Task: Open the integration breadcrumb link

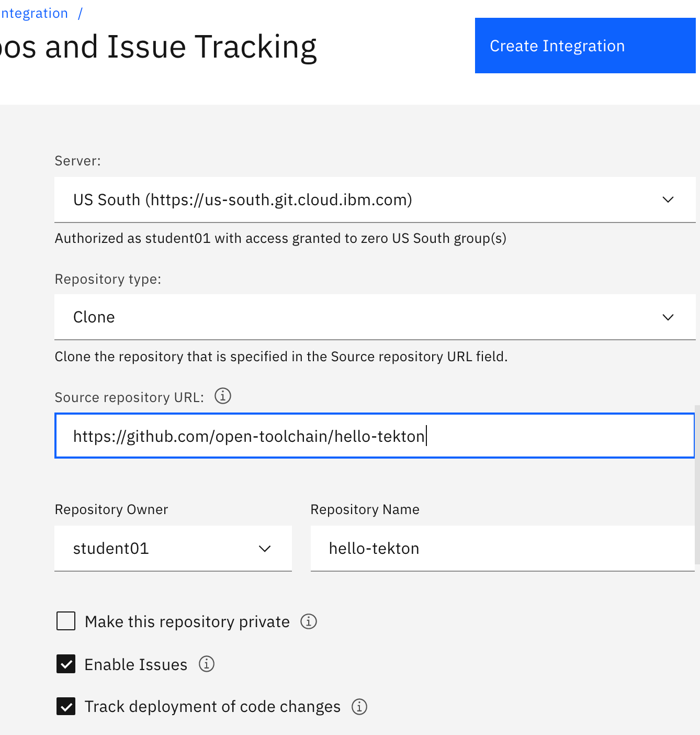Action: 34,13
